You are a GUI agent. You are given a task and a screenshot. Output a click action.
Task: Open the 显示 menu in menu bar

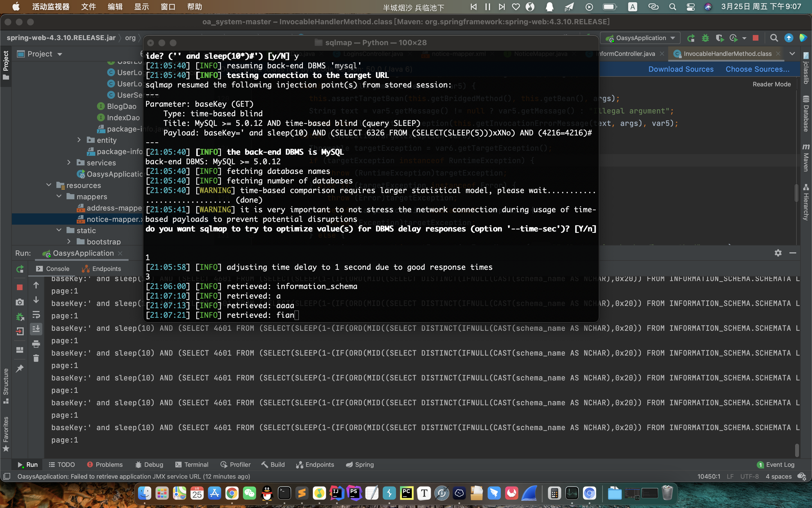coord(141,7)
